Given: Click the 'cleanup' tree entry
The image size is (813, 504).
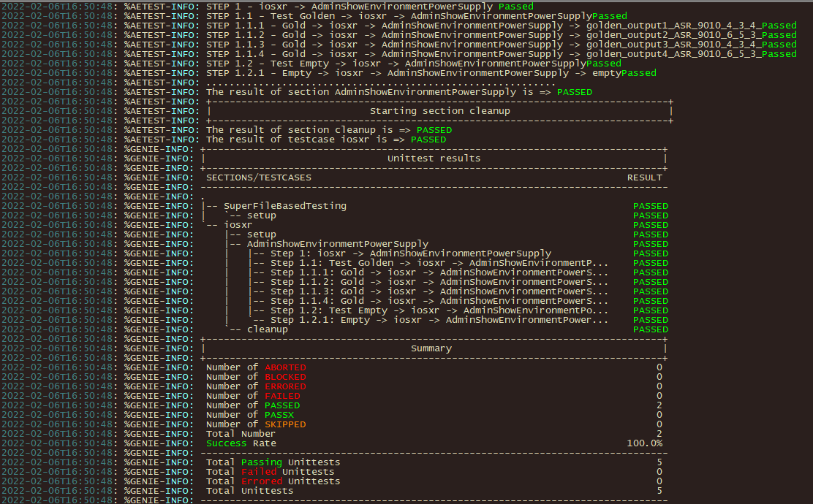Looking at the screenshot, I should click(x=267, y=329).
